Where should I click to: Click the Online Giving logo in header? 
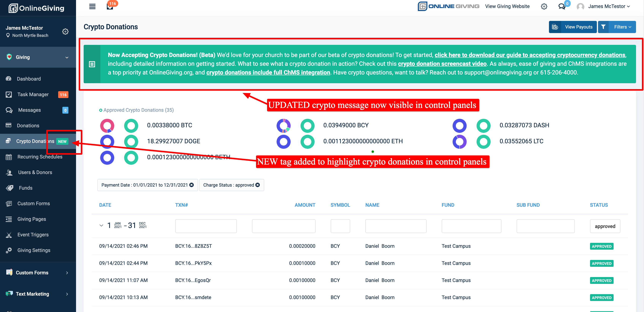click(449, 6)
